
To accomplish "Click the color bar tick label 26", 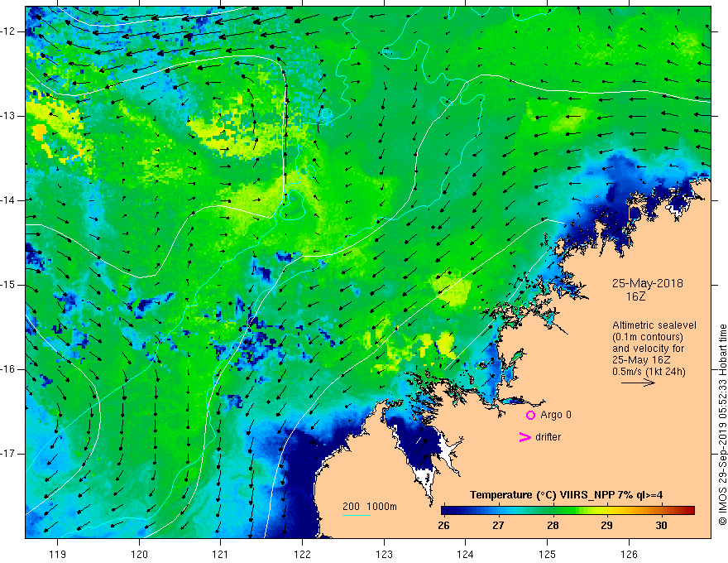I will tap(444, 526).
